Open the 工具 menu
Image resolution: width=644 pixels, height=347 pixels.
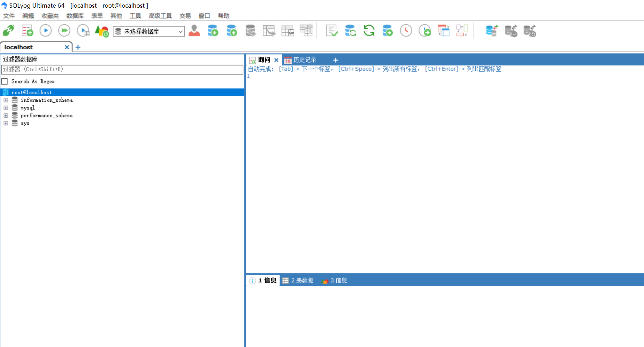tap(135, 16)
